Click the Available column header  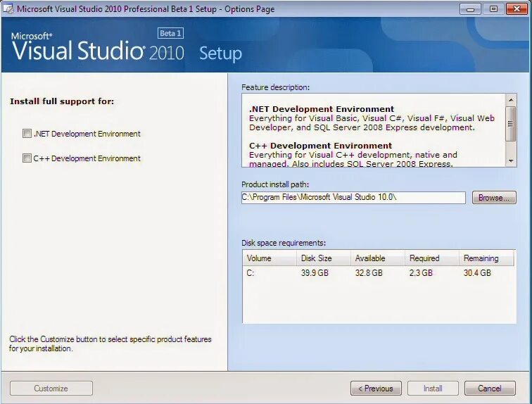tap(378, 258)
